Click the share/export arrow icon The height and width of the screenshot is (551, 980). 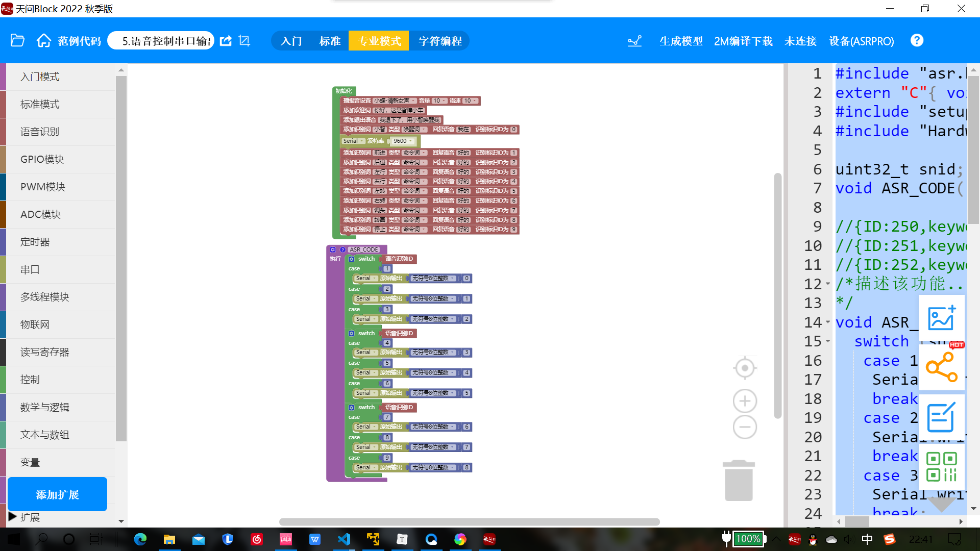click(226, 41)
